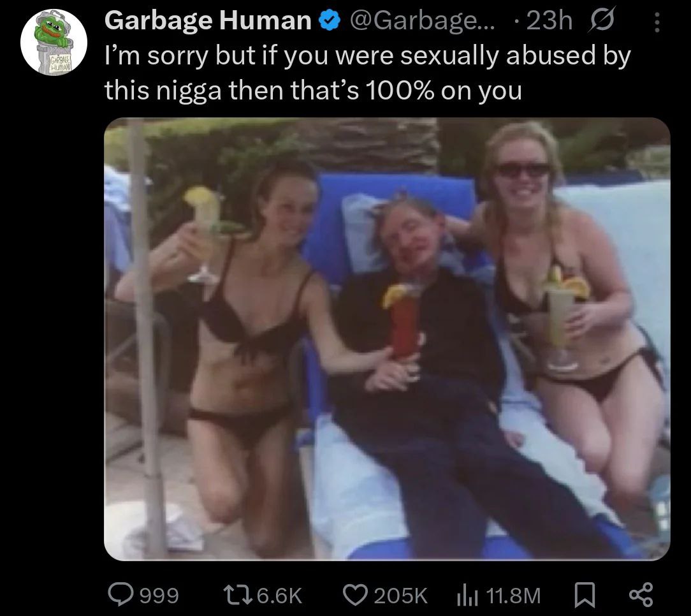Click the tweet text body
Viewport: 691px width, 616px height.
click(x=368, y=73)
